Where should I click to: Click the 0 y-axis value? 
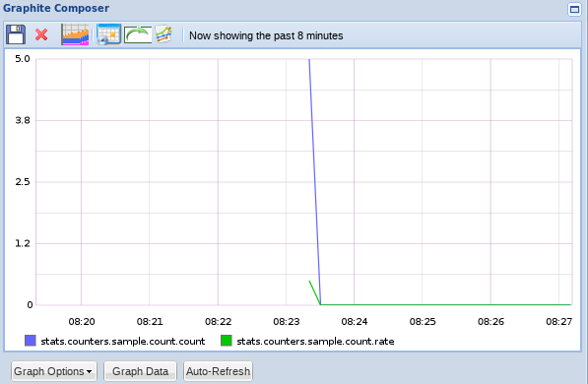pos(30,305)
